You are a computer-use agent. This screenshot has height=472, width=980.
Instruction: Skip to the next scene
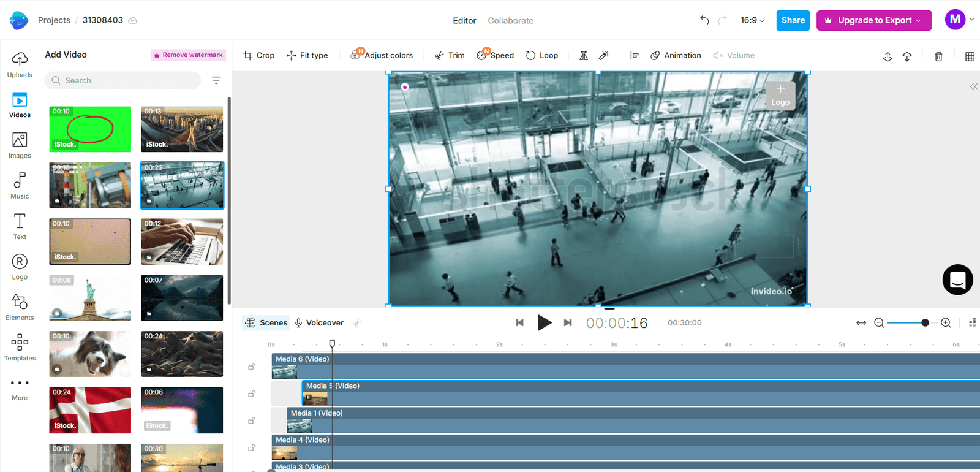coord(568,323)
